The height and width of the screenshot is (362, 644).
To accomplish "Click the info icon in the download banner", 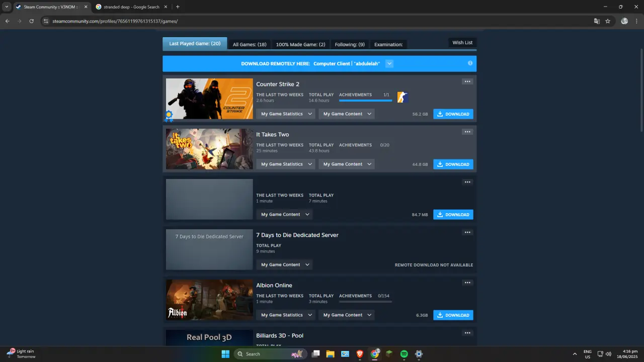I will click(470, 63).
